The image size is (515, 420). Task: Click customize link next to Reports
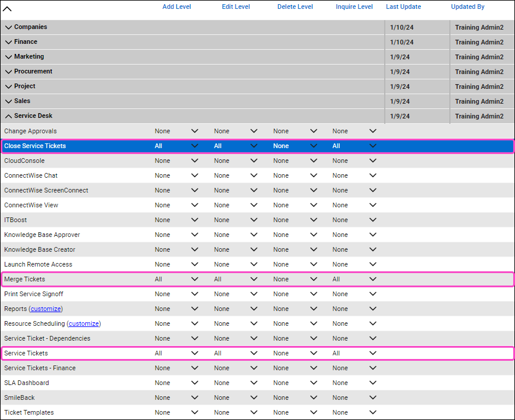pyautogui.click(x=46, y=309)
